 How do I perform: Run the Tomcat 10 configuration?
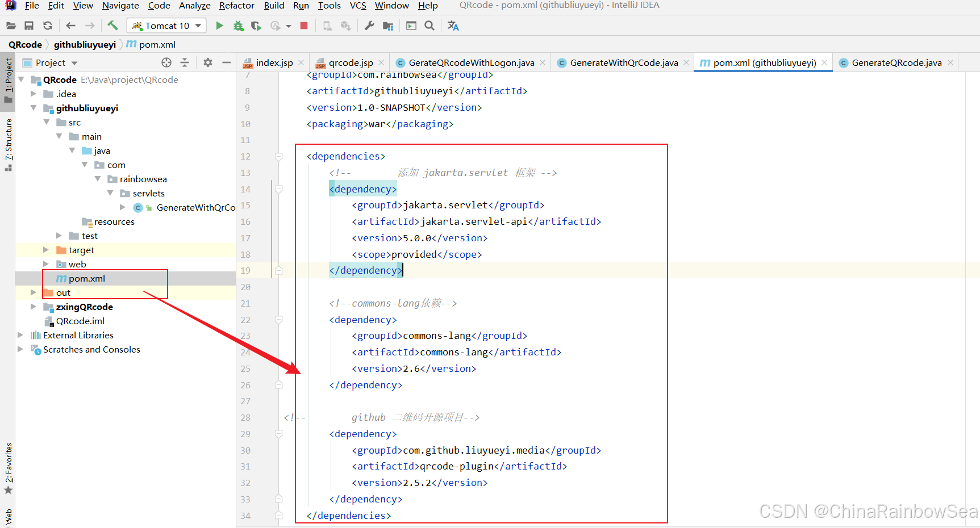pos(219,26)
